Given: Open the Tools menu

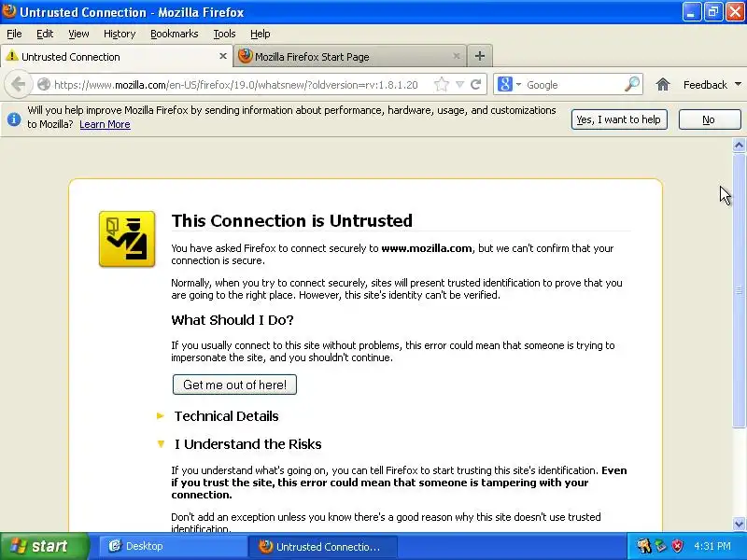Looking at the screenshot, I should point(224,34).
